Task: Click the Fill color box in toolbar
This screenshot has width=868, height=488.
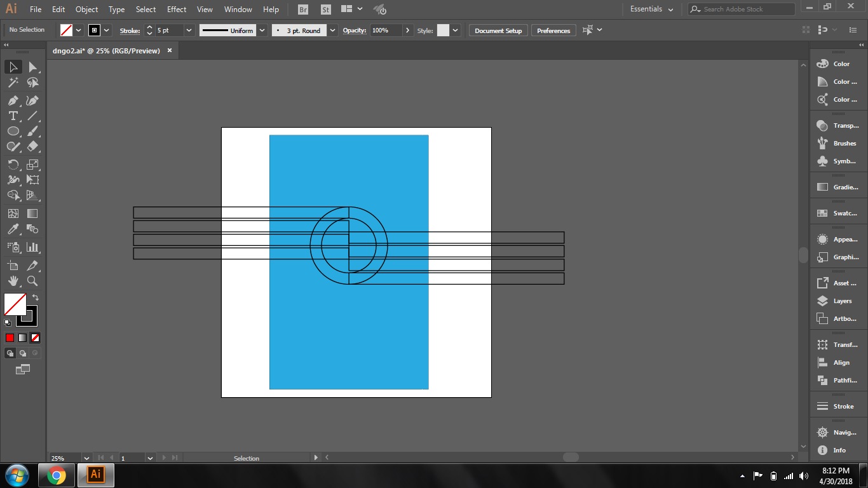Action: coord(15,304)
